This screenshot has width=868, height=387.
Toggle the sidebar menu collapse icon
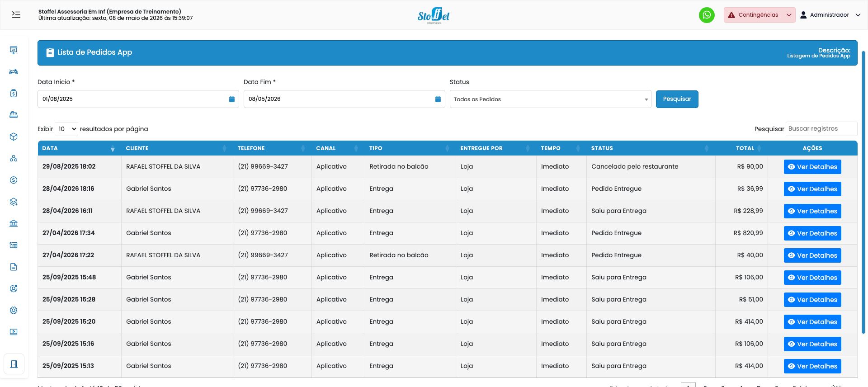click(16, 14)
